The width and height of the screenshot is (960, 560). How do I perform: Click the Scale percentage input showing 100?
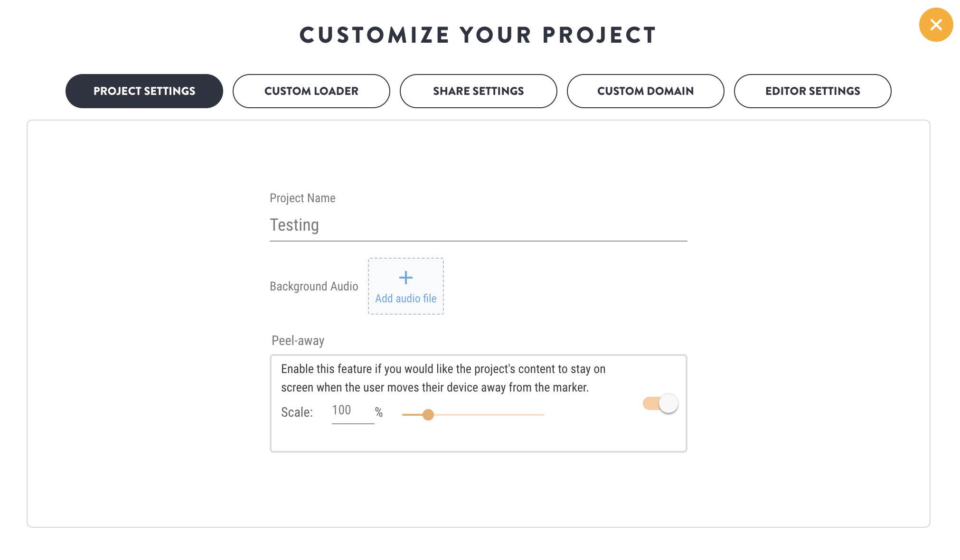pos(353,411)
